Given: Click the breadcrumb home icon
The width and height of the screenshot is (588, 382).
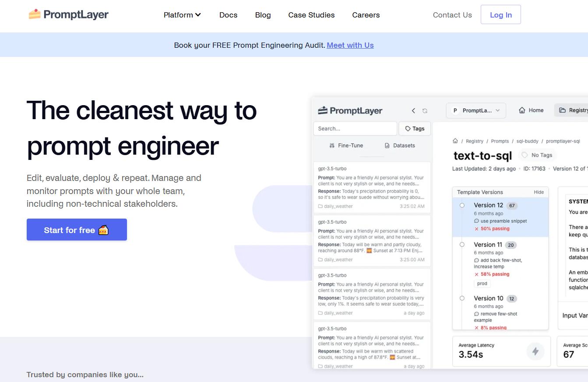Looking at the screenshot, I should point(455,141).
